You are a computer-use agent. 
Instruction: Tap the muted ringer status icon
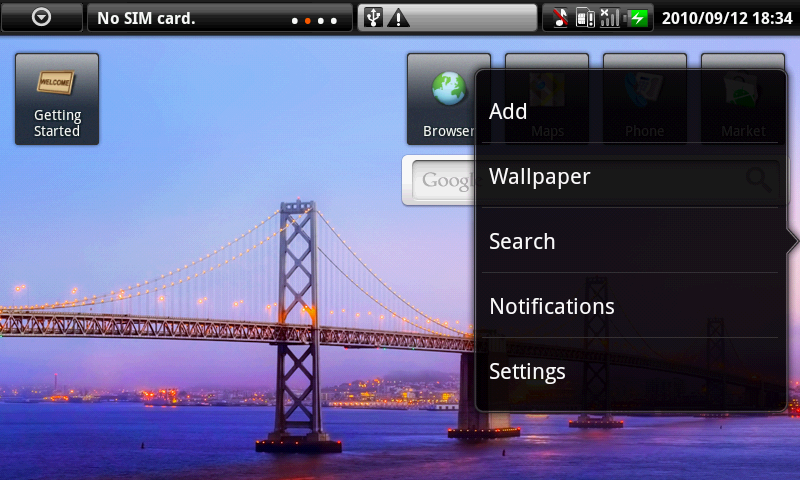[x=561, y=18]
